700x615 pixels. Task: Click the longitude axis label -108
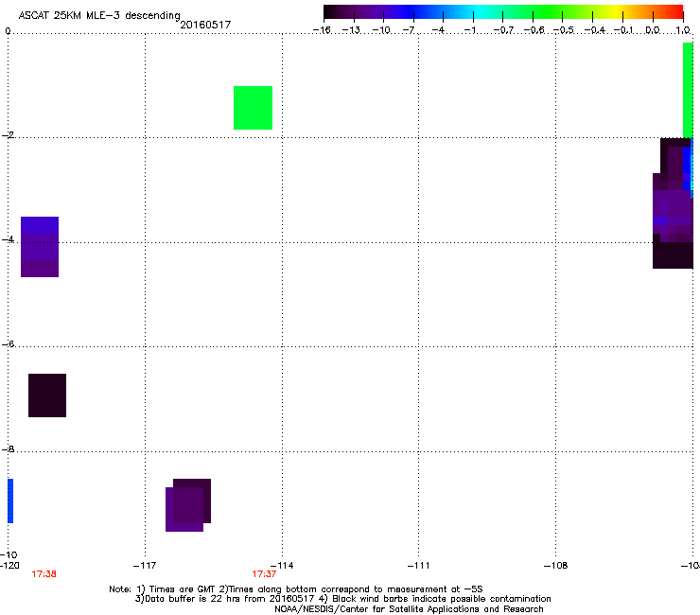pyautogui.click(x=555, y=566)
